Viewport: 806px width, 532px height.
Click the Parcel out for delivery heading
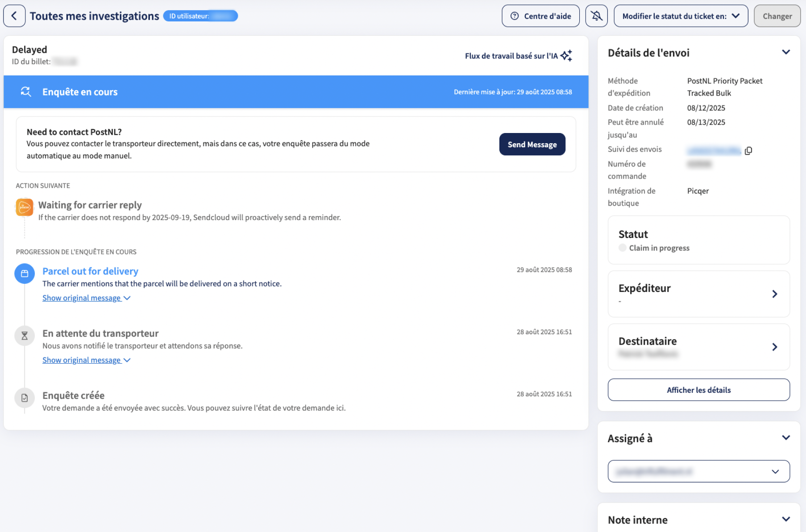point(90,271)
